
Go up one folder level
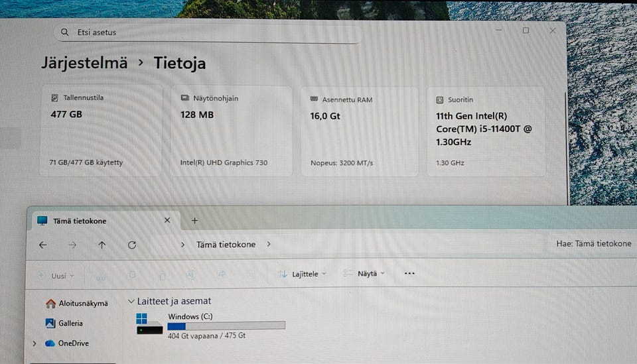coord(102,245)
